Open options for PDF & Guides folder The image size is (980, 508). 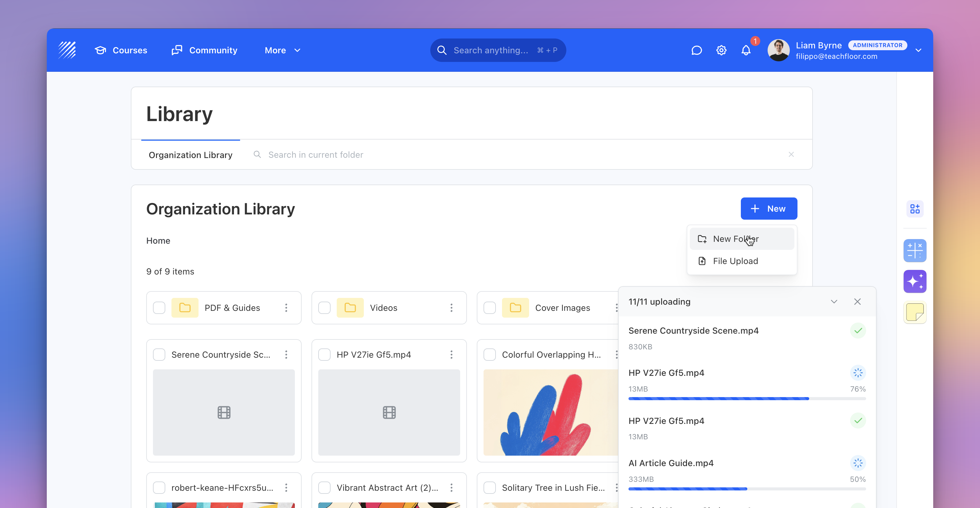[x=286, y=308]
